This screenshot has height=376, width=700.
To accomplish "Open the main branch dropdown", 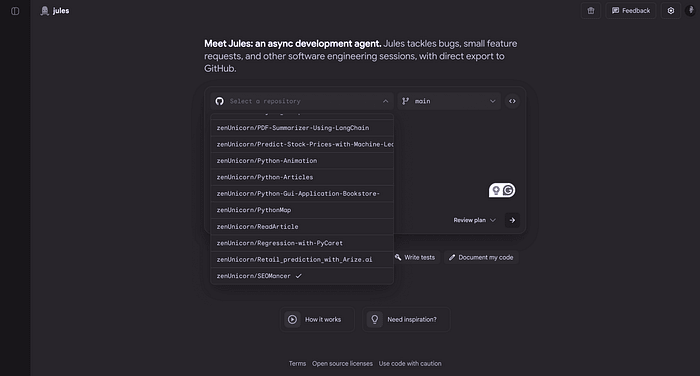I will point(449,101).
